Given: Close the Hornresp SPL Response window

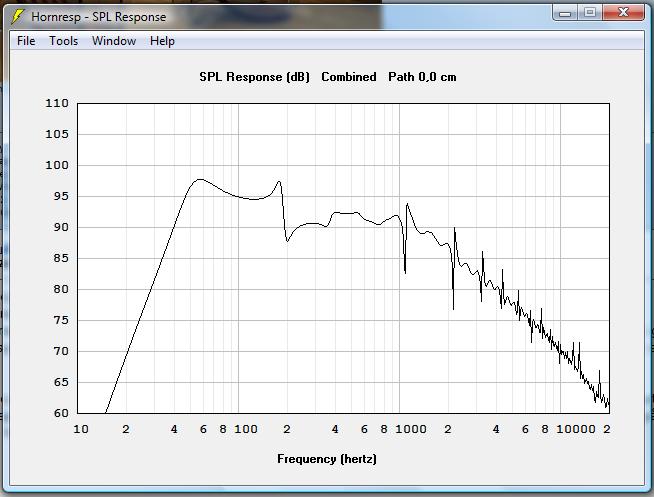Looking at the screenshot, I should [x=623, y=13].
